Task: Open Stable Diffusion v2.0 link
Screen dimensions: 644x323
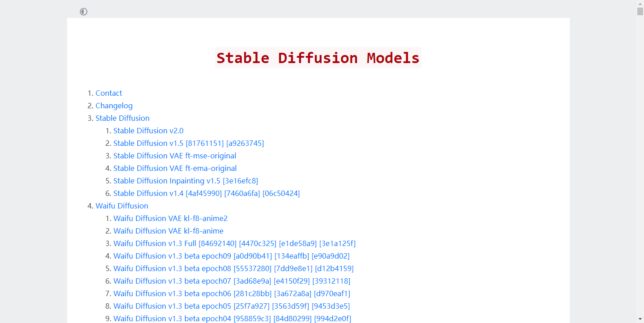Action: click(148, 131)
